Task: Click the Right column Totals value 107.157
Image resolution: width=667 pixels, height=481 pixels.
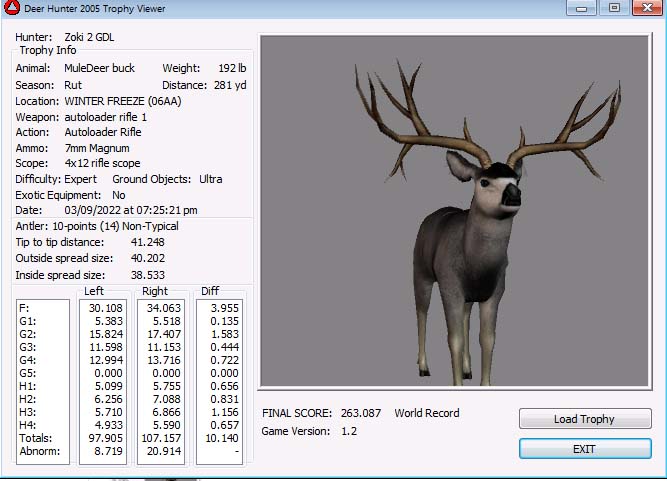Action: click(x=161, y=438)
